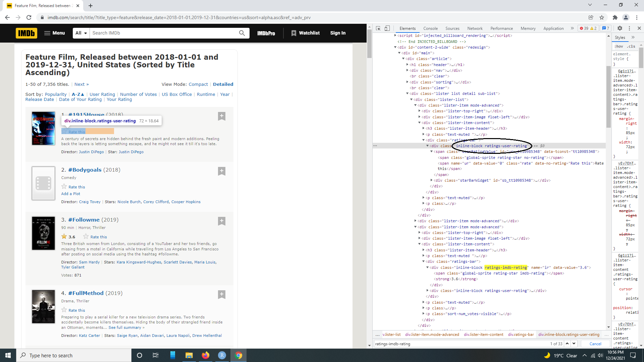
Task: Click the IMDb search input field
Action: (x=163, y=33)
